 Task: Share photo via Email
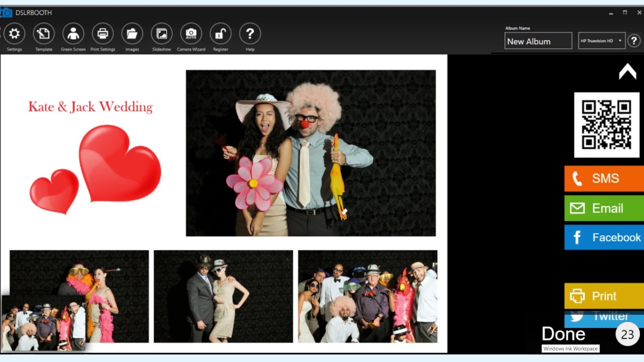click(x=604, y=208)
